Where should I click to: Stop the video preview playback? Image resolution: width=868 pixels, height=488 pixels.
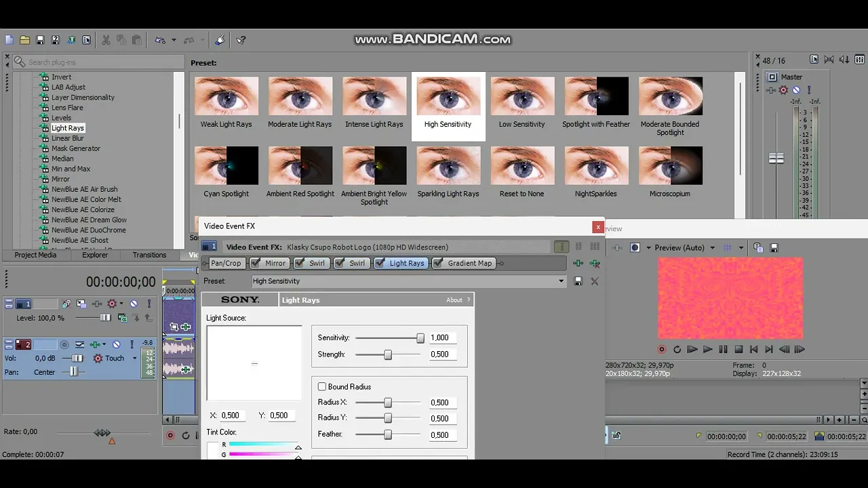tap(738, 350)
